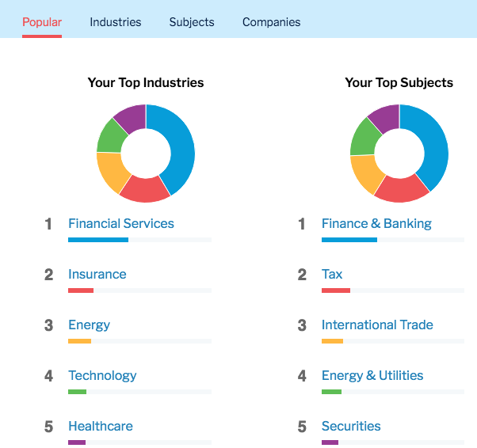Select the Subjects tab
The image size is (477, 448).
click(x=192, y=22)
